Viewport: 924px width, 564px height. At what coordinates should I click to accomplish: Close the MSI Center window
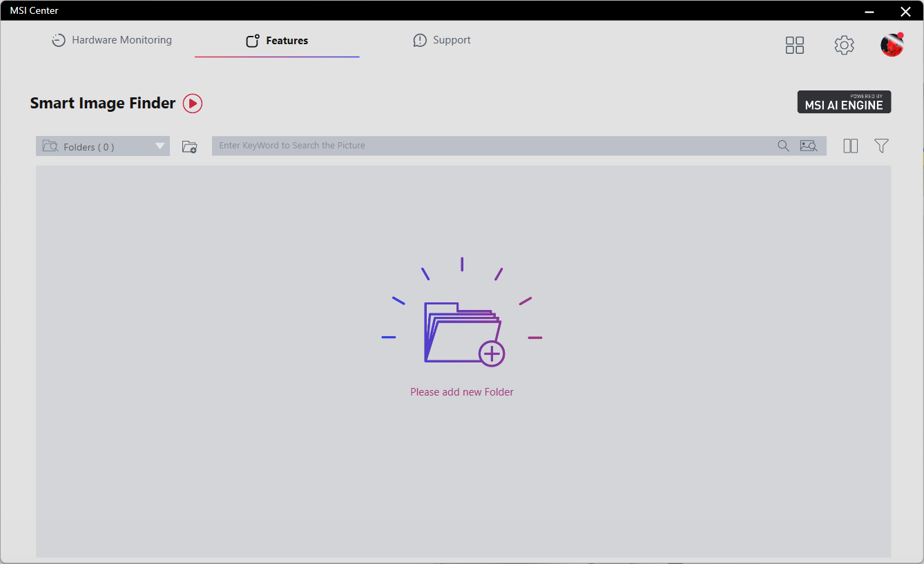[x=905, y=11]
